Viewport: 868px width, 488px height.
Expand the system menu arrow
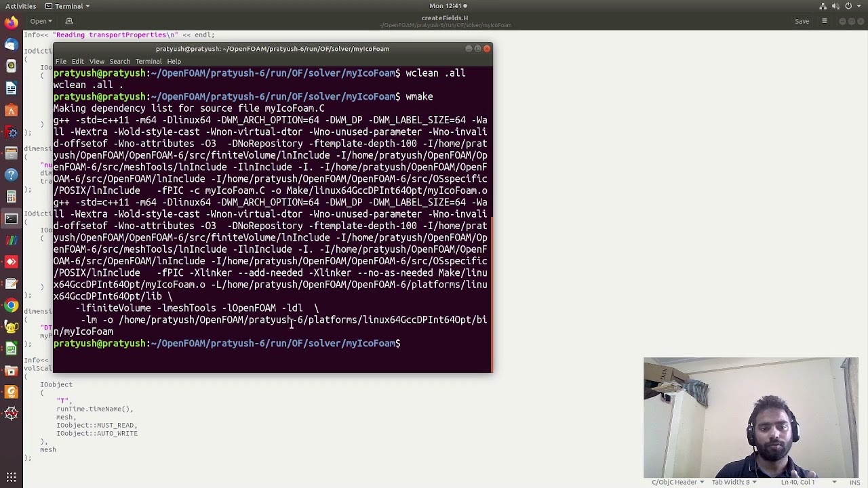pos(859,6)
